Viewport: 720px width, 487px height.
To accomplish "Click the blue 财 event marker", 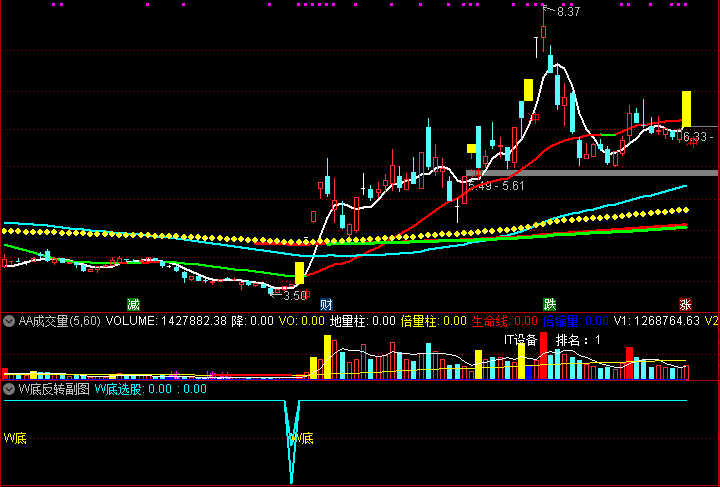I will [326, 304].
